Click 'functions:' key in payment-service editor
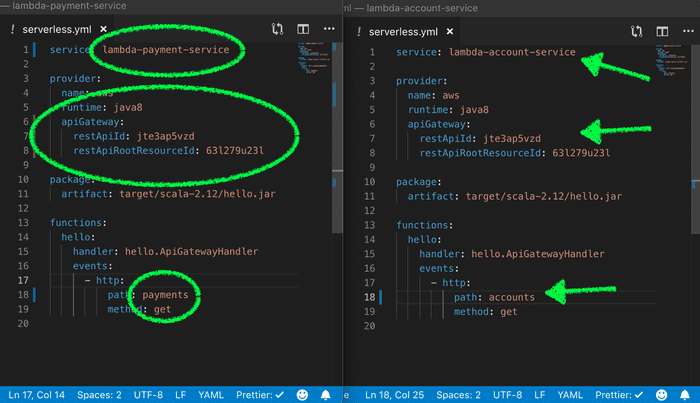Screen dimensions: 700x403 point(78,222)
